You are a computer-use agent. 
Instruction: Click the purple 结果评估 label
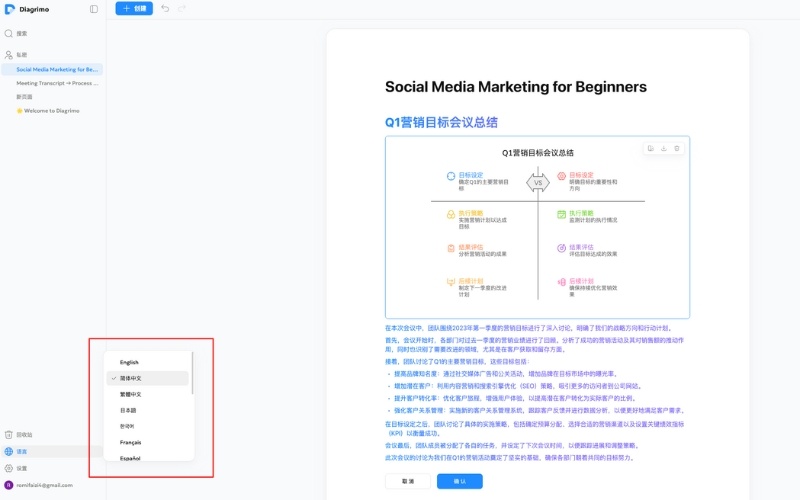click(x=581, y=247)
